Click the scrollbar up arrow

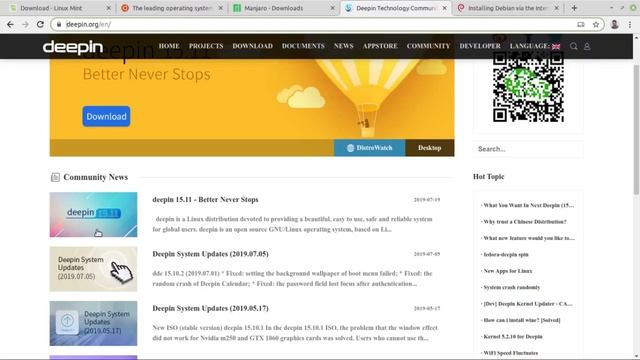pyautogui.click(x=636, y=37)
